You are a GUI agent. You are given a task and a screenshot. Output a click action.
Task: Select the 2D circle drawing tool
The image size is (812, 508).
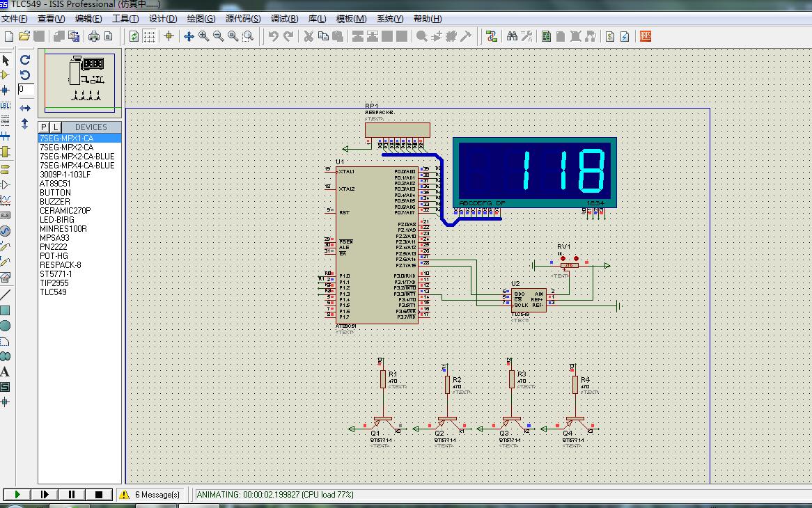[5, 326]
